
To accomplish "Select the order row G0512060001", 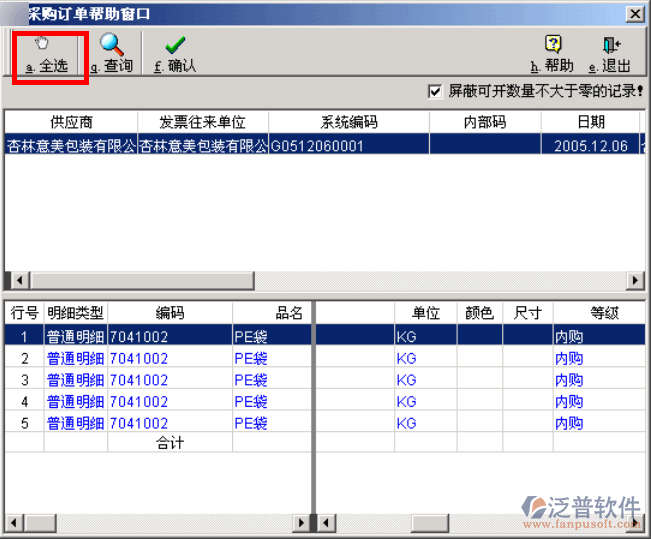I will (x=320, y=144).
